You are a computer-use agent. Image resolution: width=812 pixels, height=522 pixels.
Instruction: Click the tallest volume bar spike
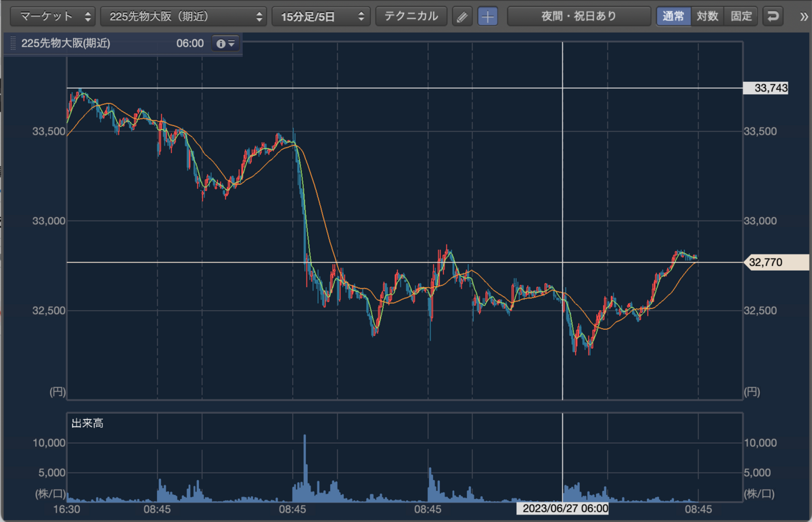tap(304, 468)
